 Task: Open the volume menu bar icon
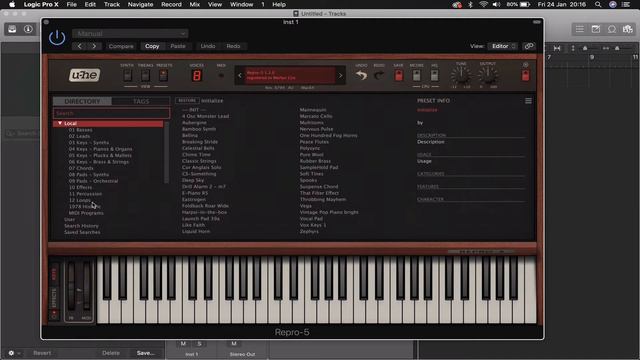pyautogui.click(x=496, y=4)
